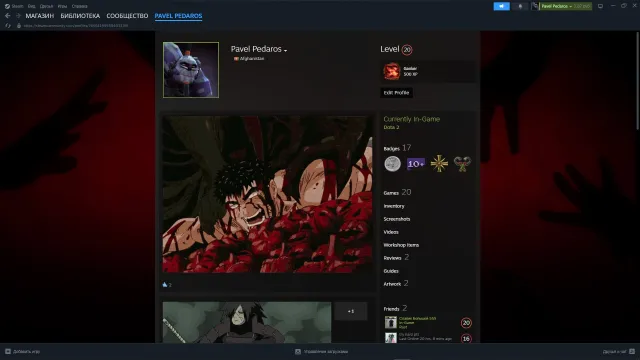Open the Friends 2 link

[395, 309]
